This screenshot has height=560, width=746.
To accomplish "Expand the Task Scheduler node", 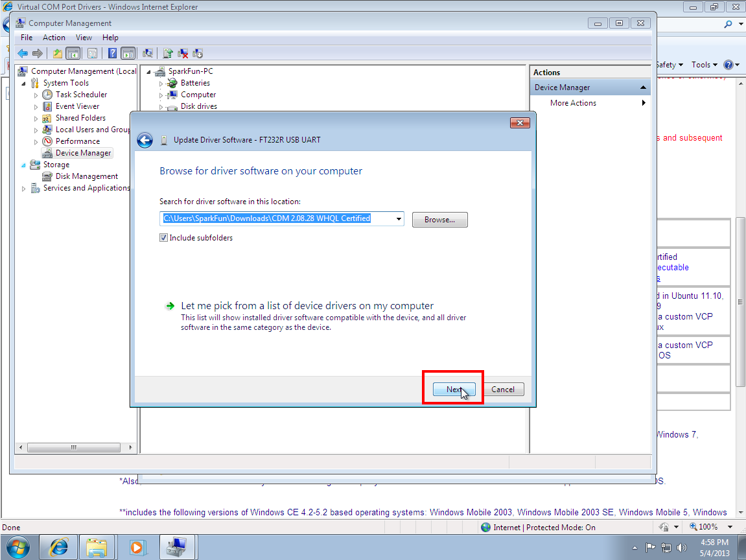I will 36,95.
